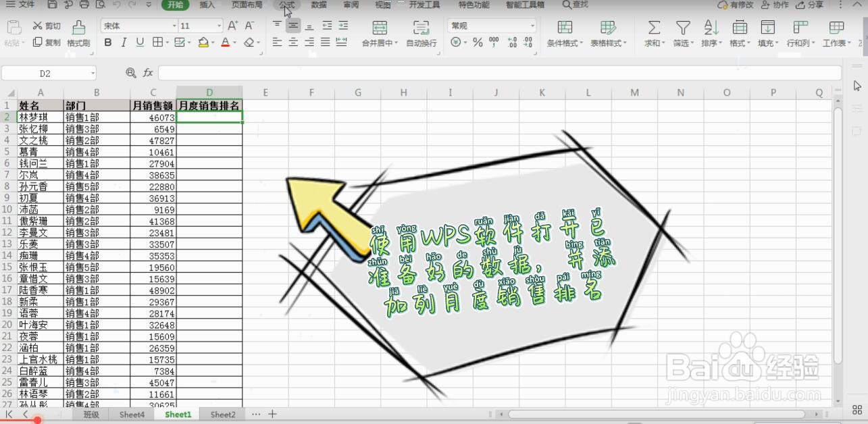Switch to the View (视图) tab
868x424 pixels.
click(x=383, y=5)
